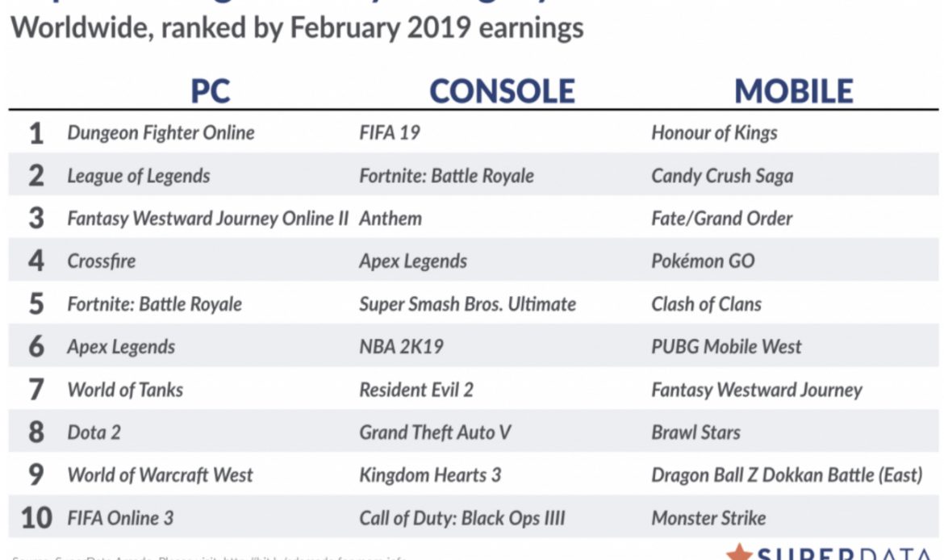Click the subtitle 'Worldwide, ranked by February 2019 earnings'
Screen dimensions: 944x560
click(296, 27)
